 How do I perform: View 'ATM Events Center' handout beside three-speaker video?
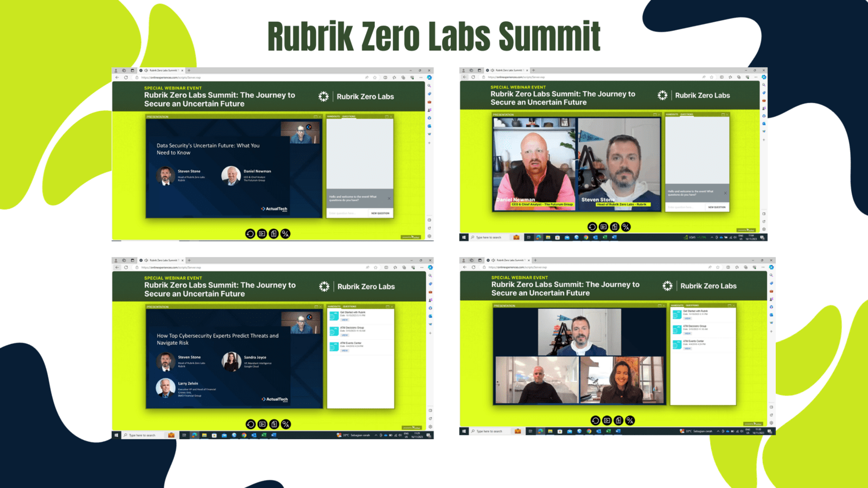coord(687,348)
